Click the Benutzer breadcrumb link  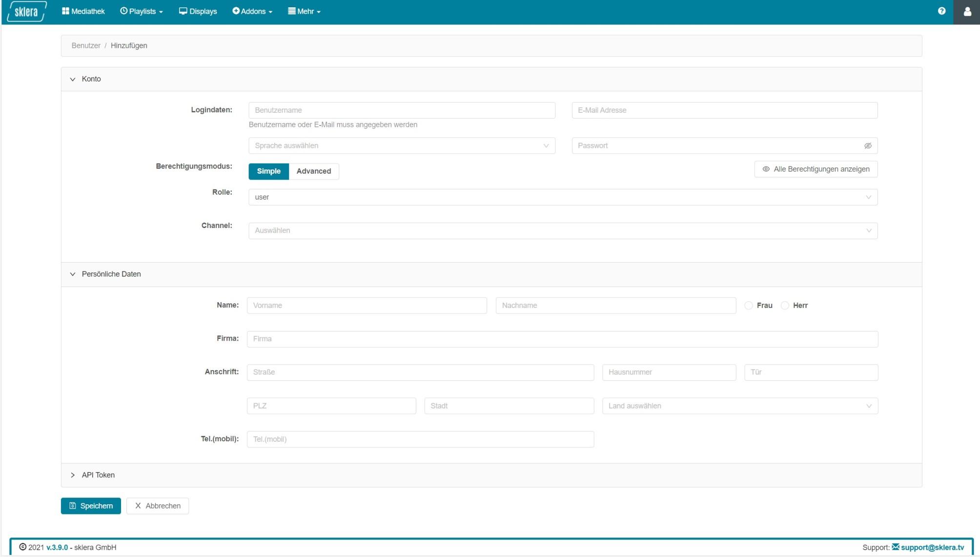86,45
